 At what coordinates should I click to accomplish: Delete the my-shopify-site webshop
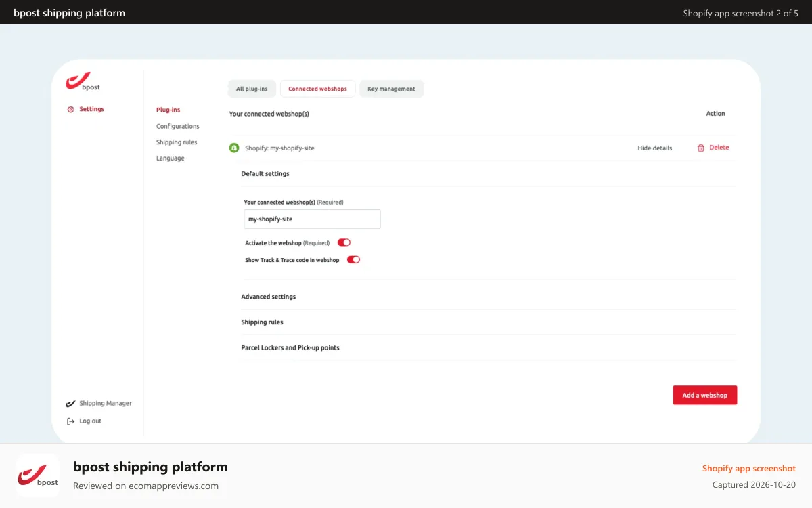[x=713, y=148]
